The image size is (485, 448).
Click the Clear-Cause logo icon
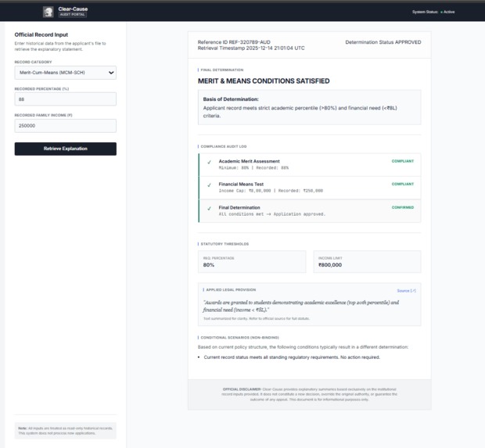click(48, 12)
